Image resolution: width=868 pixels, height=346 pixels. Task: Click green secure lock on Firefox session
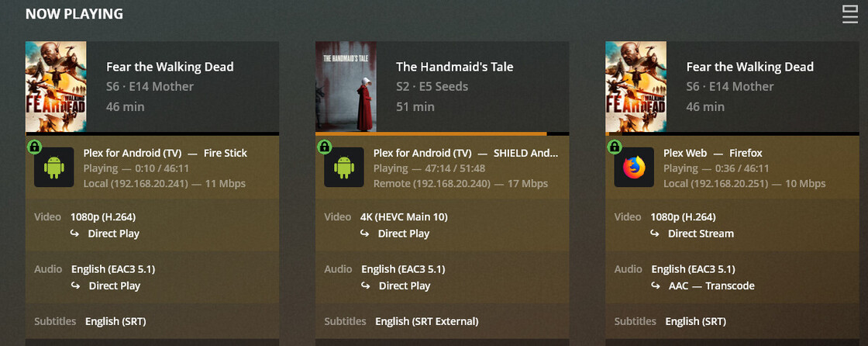click(615, 147)
